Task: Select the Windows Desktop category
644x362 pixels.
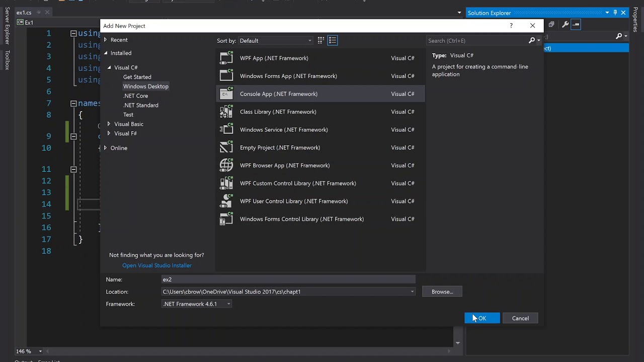Action: (146, 86)
